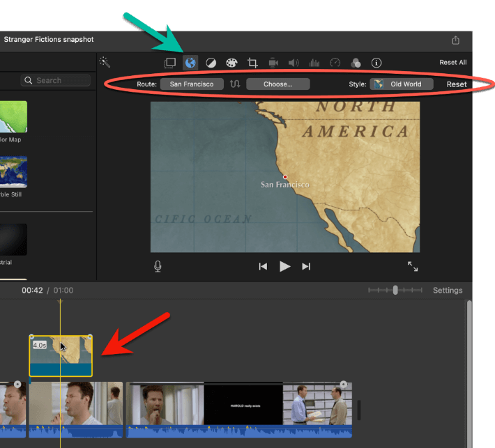Adjust the timeline zoom slider

tap(395, 290)
